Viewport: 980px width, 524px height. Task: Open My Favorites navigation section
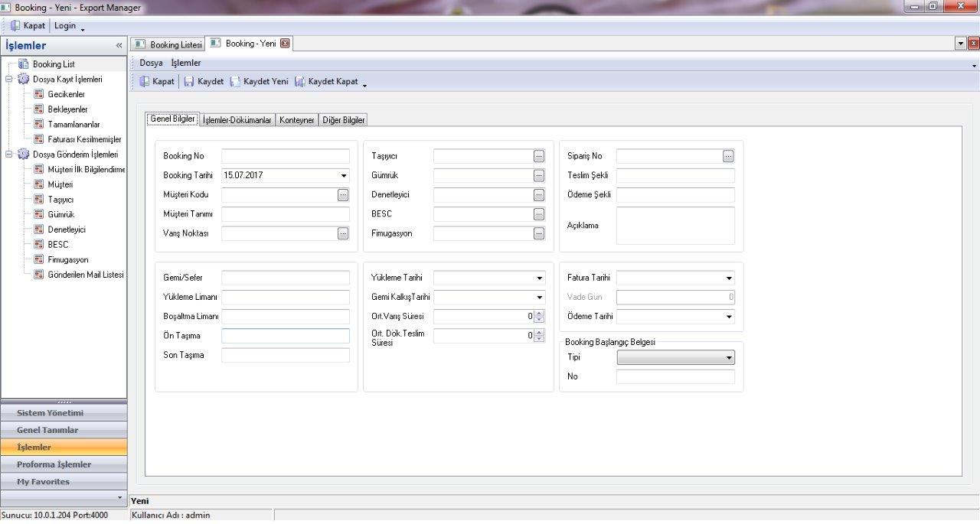64,482
